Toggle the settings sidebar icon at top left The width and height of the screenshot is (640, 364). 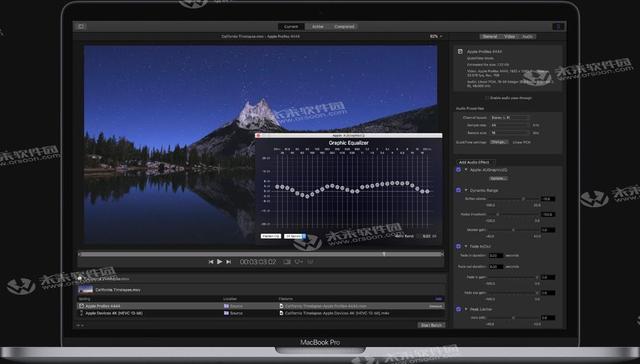click(x=81, y=27)
